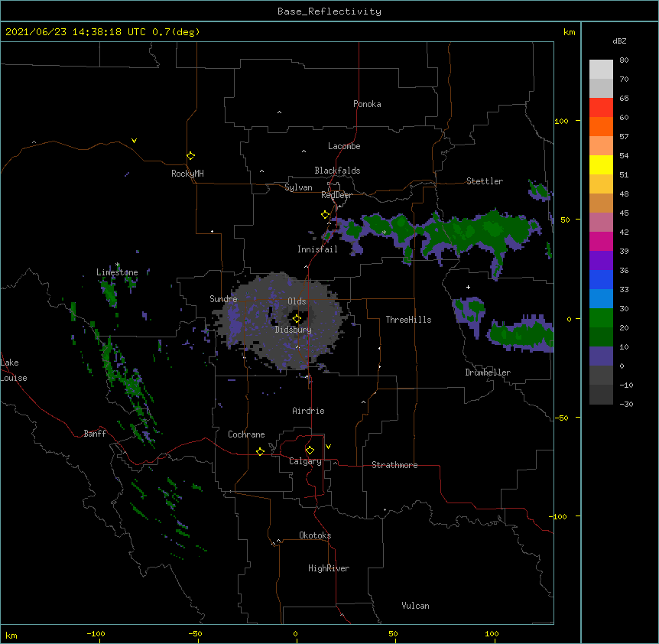Click the white plus marker north of Drumheller
This screenshot has height=644, width=659.
(x=468, y=287)
